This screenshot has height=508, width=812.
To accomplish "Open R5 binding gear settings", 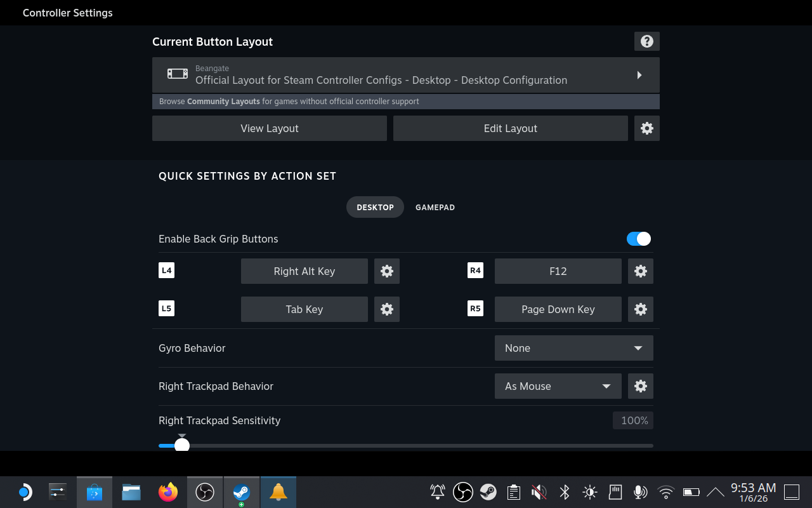I will click(641, 309).
